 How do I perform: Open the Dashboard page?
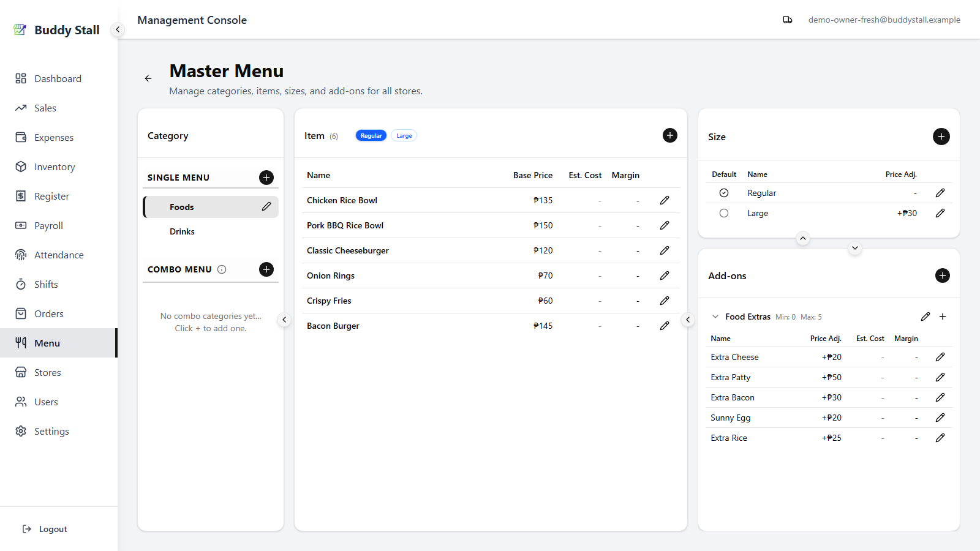(58, 78)
